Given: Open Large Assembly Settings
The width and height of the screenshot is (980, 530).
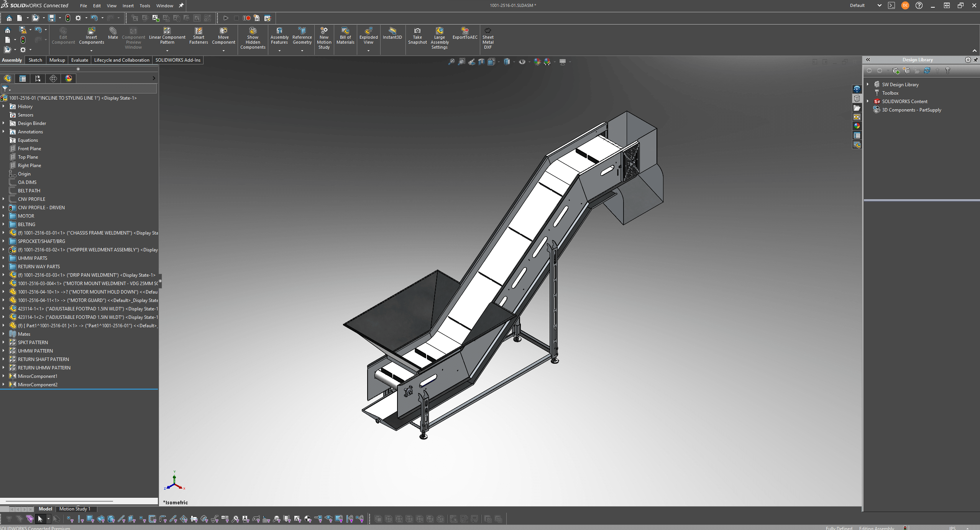Looking at the screenshot, I should point(439,31).
